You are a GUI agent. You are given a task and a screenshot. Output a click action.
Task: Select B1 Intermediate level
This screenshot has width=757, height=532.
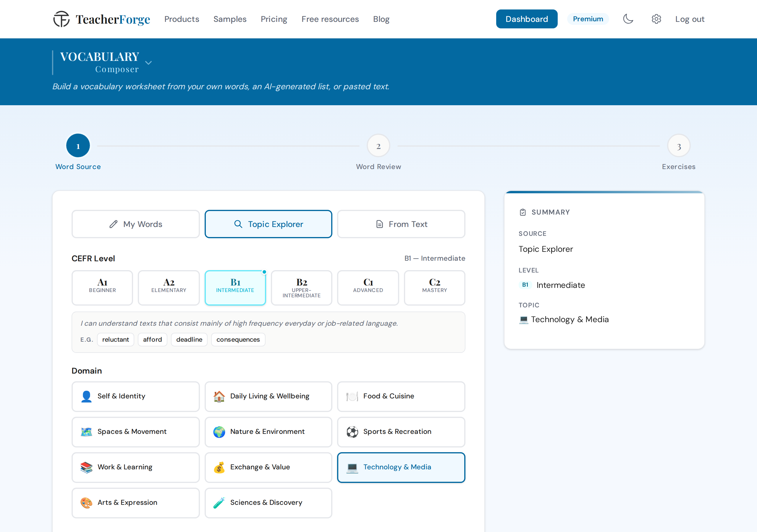pos(235,288)
